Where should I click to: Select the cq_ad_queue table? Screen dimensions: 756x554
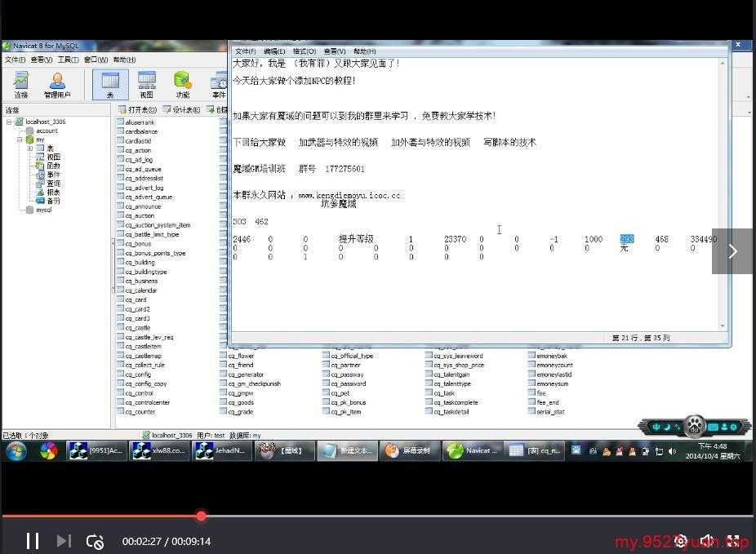140,169
